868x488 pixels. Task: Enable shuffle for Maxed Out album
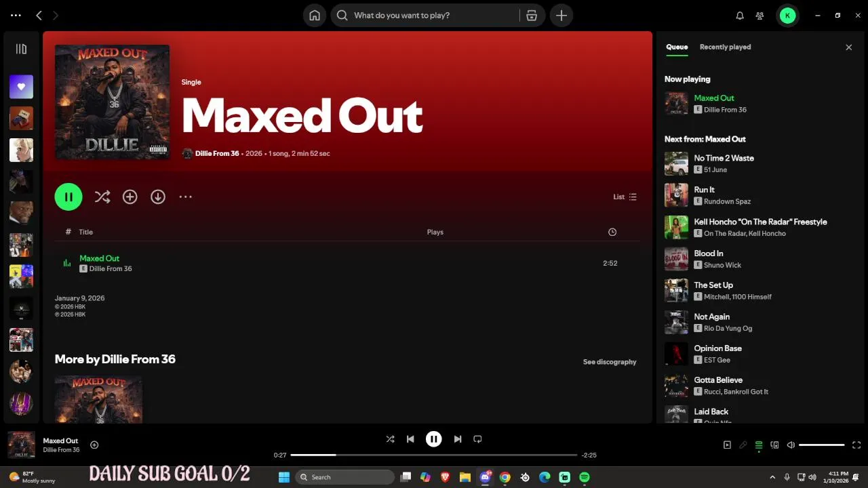(x=102, y=197)
